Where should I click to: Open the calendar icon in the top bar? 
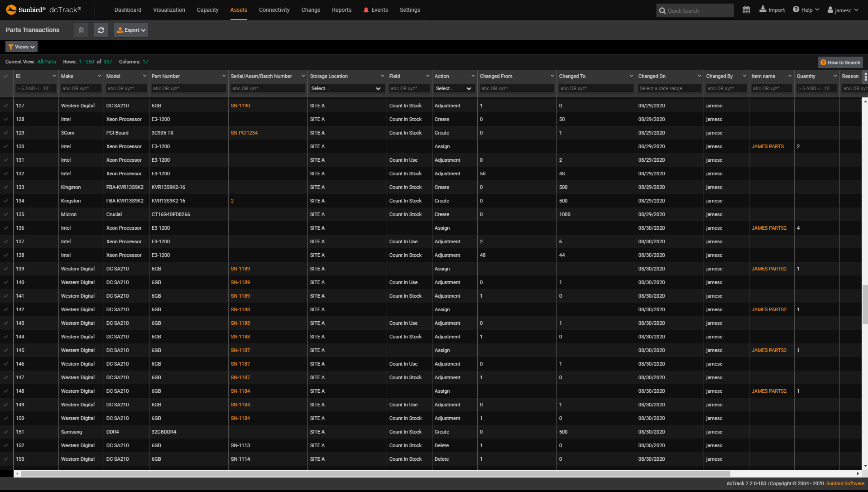coord(746,9)
